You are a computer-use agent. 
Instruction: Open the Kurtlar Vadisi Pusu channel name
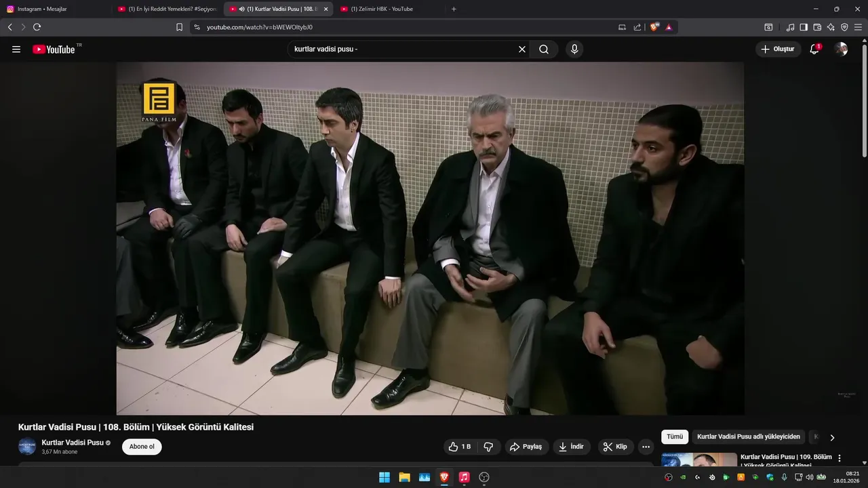[73, 443]
